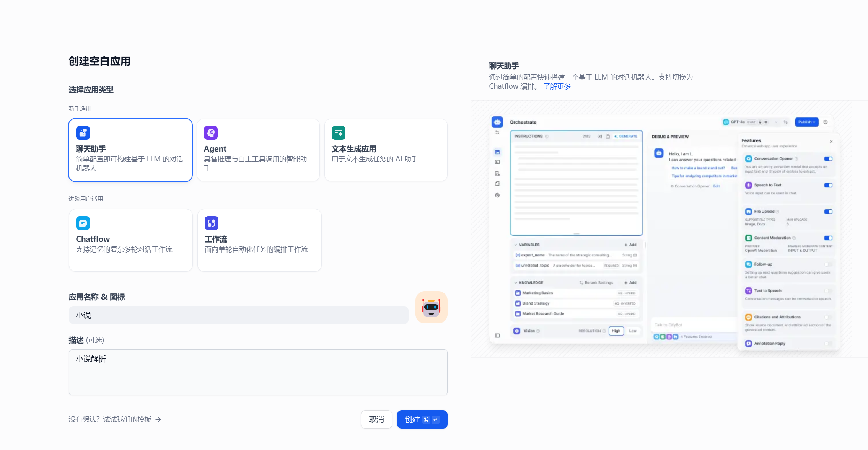Focus the 应用名称 input containing 小说
868x450 pixels.
coord(238,315)
